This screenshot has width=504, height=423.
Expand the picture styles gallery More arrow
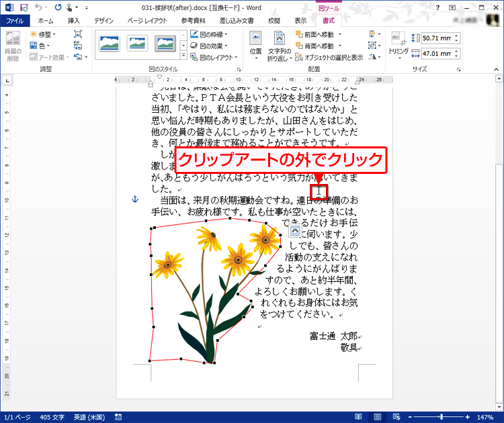183,56
